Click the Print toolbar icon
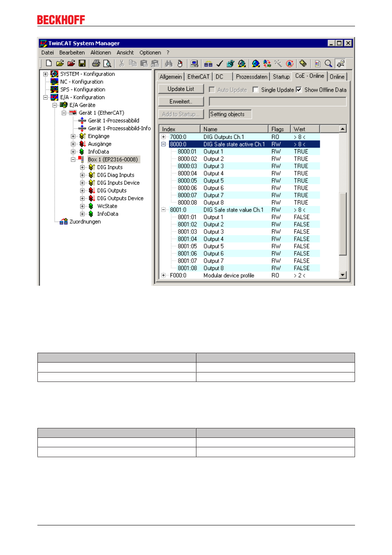The image size is (392, 555). [96, 63]
